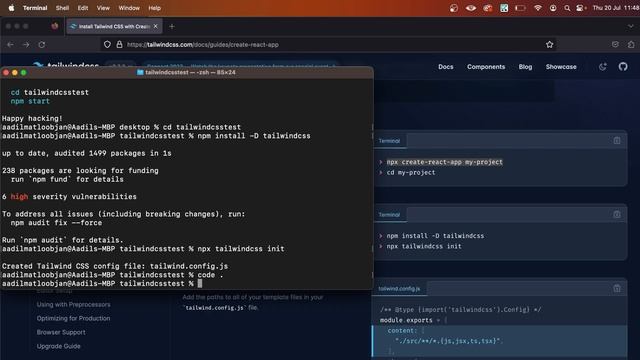Click 'npm audit fix --force' text in Terminal
Screen dimensions: 640x360
coord(56,223)
